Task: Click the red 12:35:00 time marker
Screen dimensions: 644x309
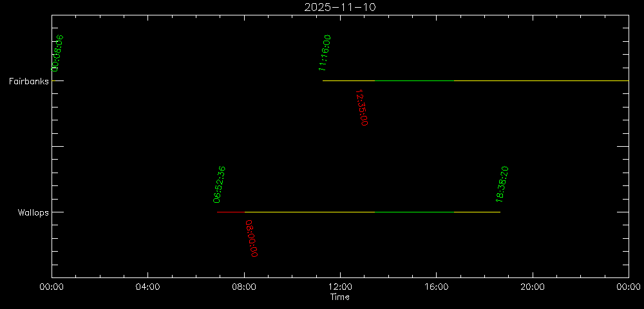Action: point(363,108)
